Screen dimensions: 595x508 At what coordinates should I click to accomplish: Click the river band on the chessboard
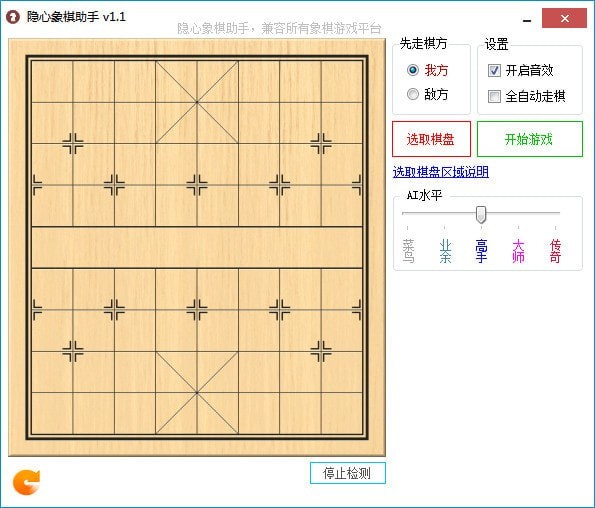click(197, 247)
